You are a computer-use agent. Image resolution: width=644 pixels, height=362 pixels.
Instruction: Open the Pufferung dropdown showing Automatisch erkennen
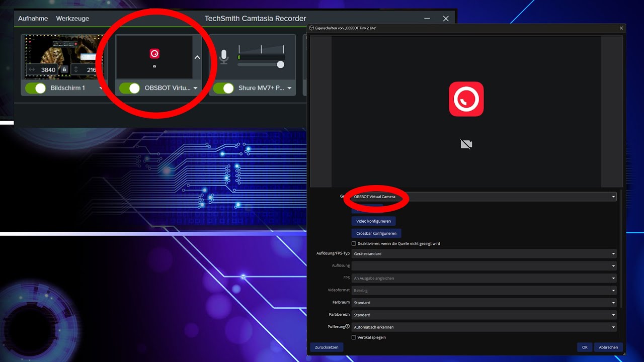coord(484,327)
